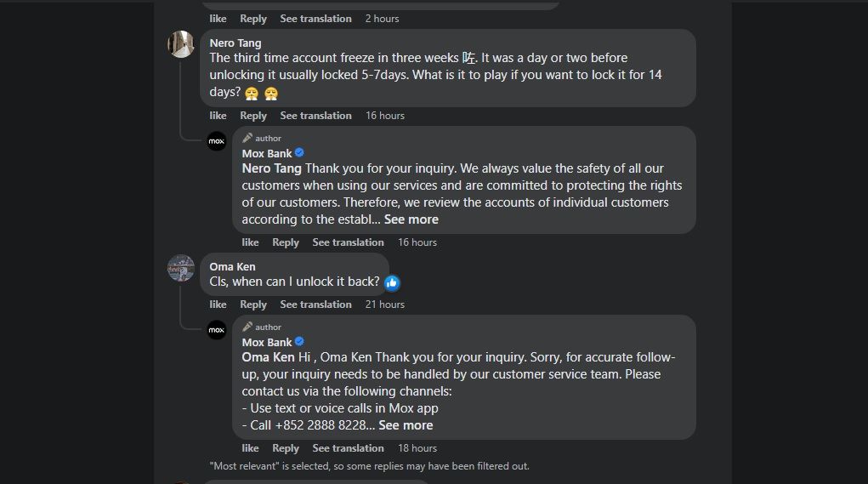Expand See more in reply to Oma Ken
This screenshot has width=868, height=484.
point(406,425)
